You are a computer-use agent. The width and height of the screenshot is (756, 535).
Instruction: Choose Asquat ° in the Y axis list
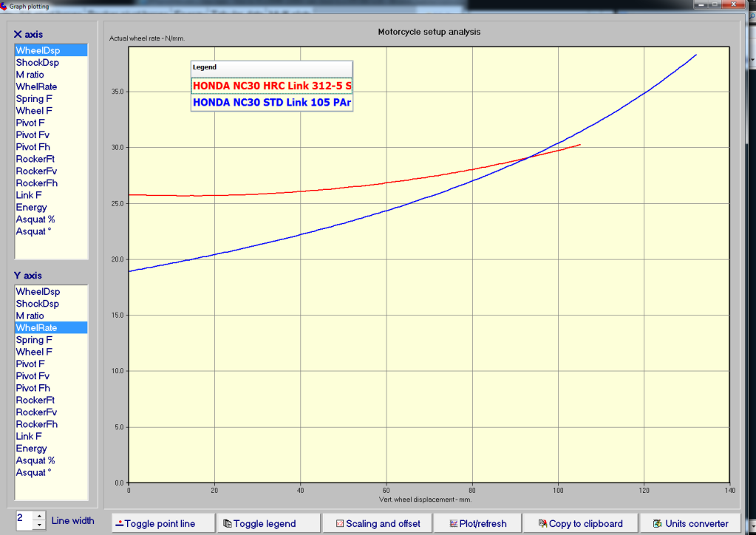(x=51, y=472)
